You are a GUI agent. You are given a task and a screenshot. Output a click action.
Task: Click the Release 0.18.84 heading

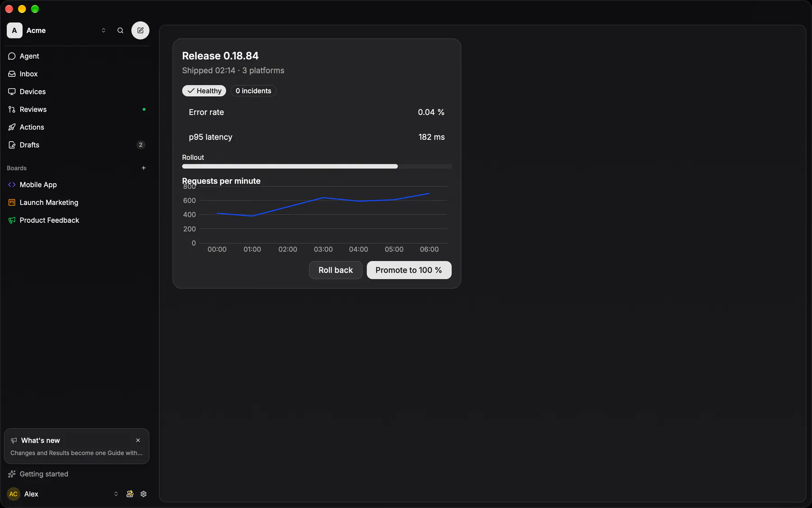point(220,56)
